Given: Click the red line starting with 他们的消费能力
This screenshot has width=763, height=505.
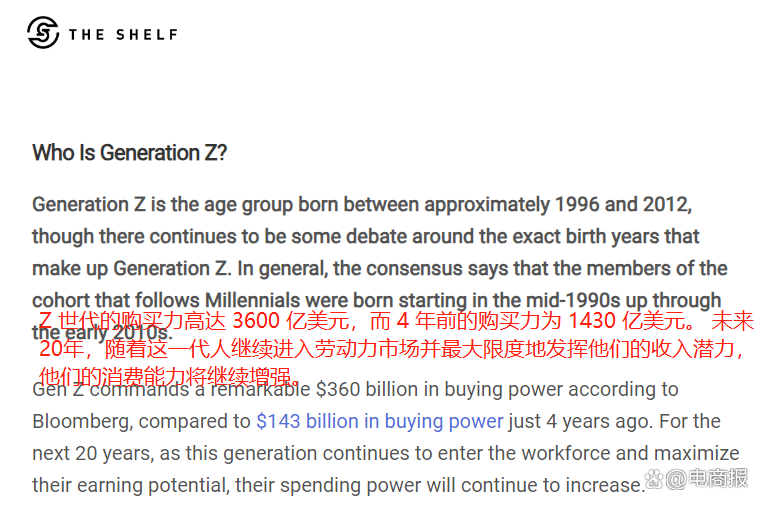Looking at the screenshot, I should pyautogui.click(x=168, y=376).
